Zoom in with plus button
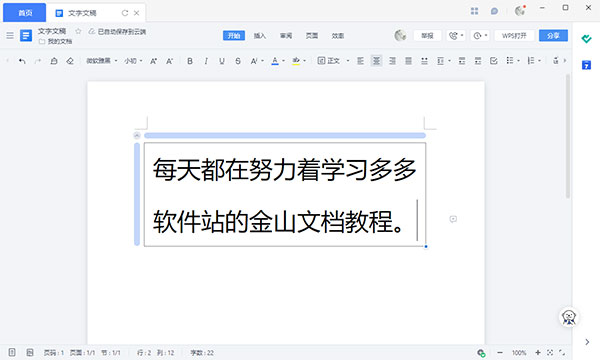The image size is (600, 360). point(538,352)
